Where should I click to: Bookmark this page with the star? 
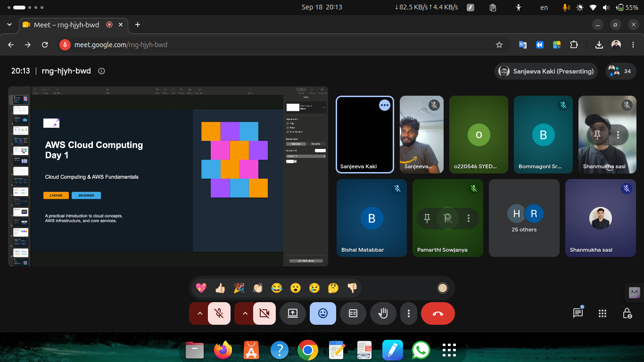pyautogui.click(x=499, y=45)
